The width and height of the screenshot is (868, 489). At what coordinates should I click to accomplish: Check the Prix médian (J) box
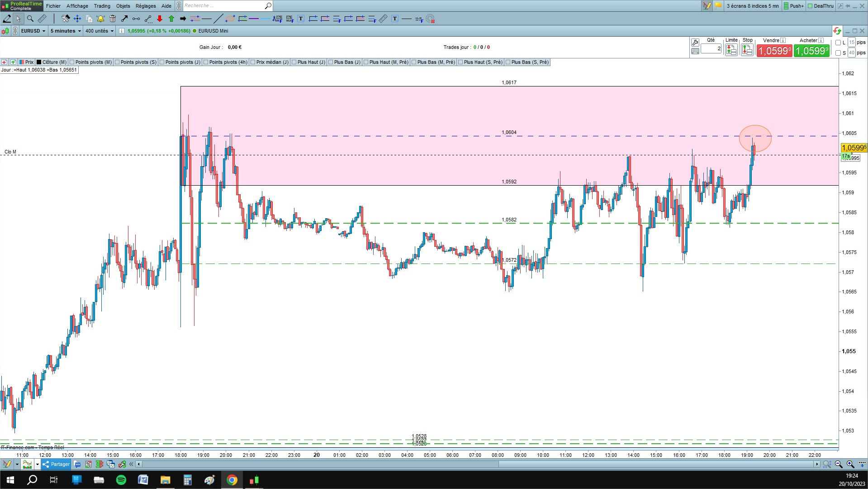click(253, 62)
